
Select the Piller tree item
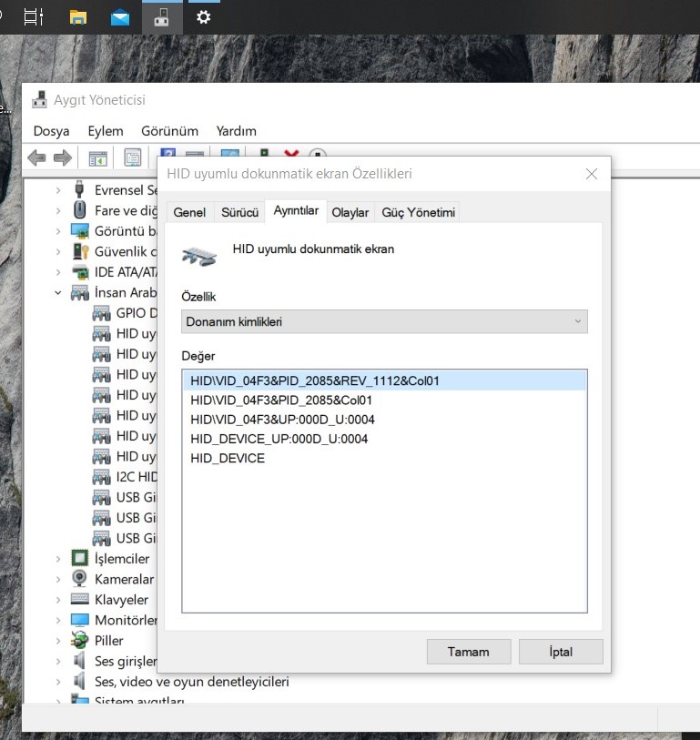pyautogui.click(x=108, y=641)
